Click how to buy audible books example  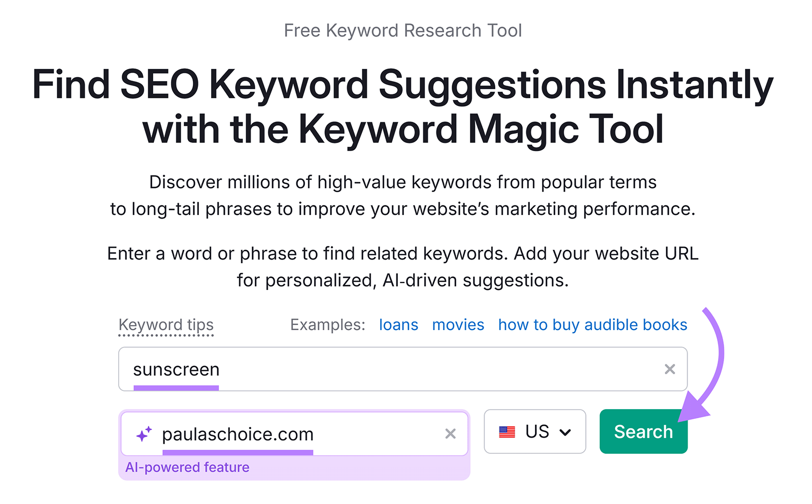(592, 325)
